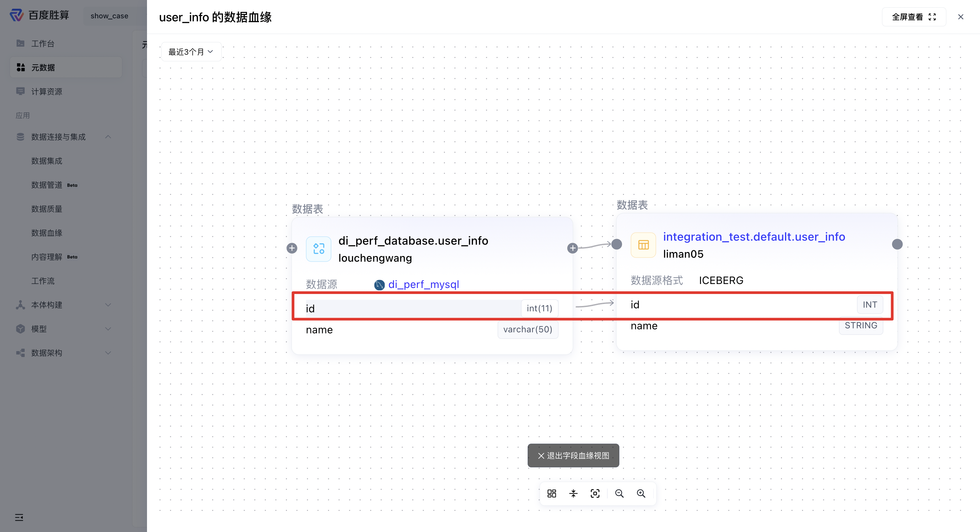
Task: Expand the 本体构建 menu
Action: [x=108, y=305]
